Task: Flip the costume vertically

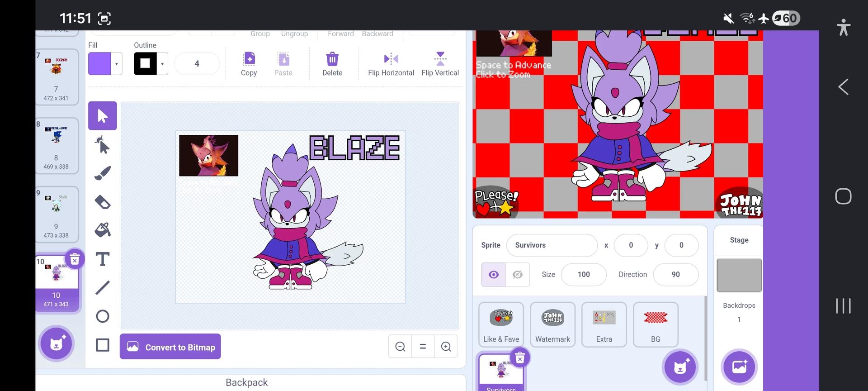Action: pyautogui.click(x=440, y=64)
